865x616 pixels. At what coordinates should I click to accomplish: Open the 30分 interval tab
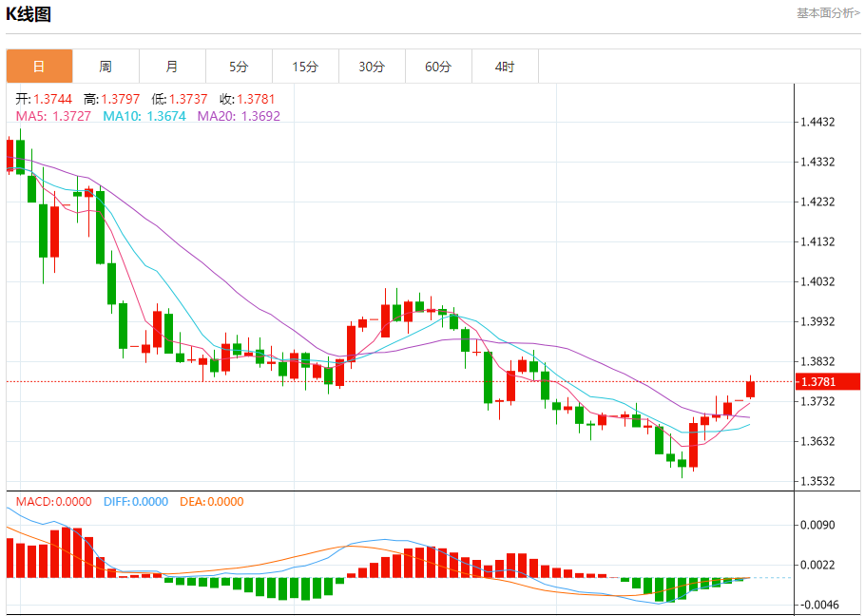pos(372,67)
